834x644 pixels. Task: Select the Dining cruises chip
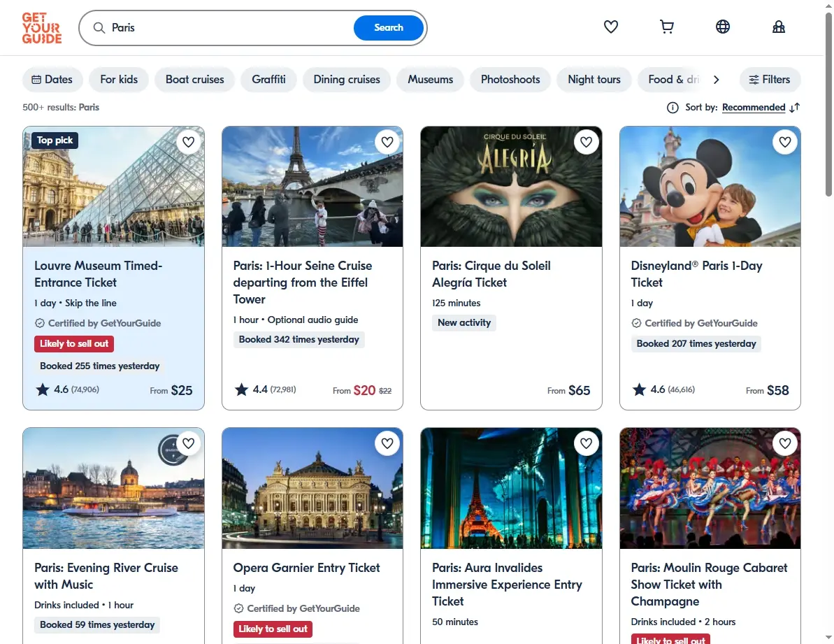pos(347,79)
